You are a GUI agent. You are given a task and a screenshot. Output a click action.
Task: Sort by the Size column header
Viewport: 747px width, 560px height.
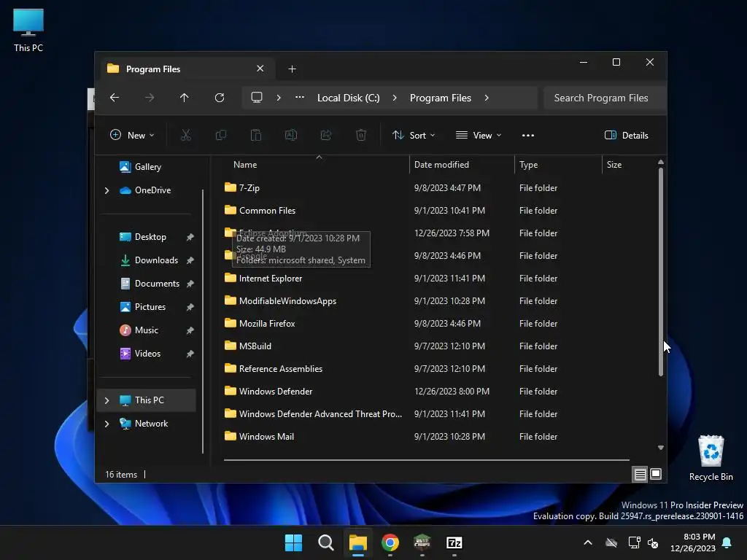point(628,164)
